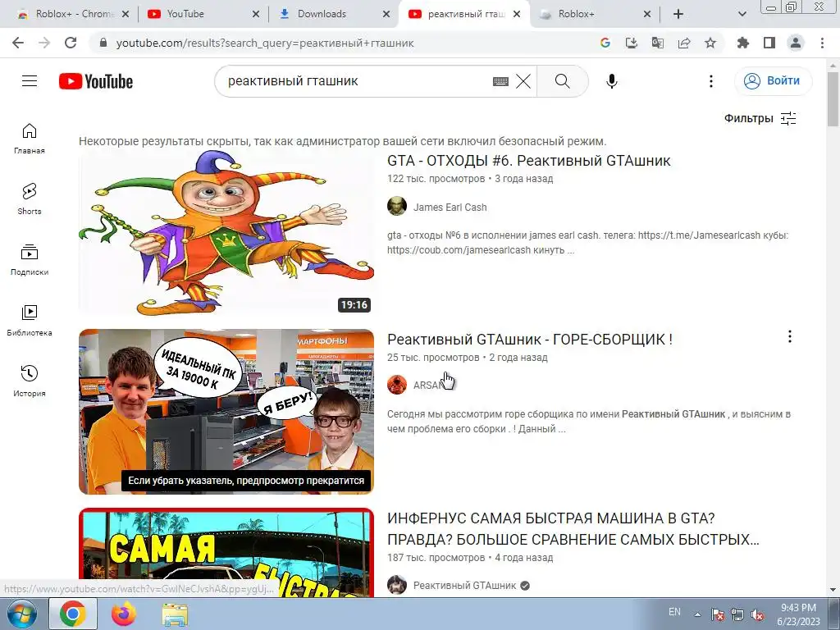Viewport: 840px width, 630px height.
Task: Show hidden system tray icons
Action: (x=697, y=614)
